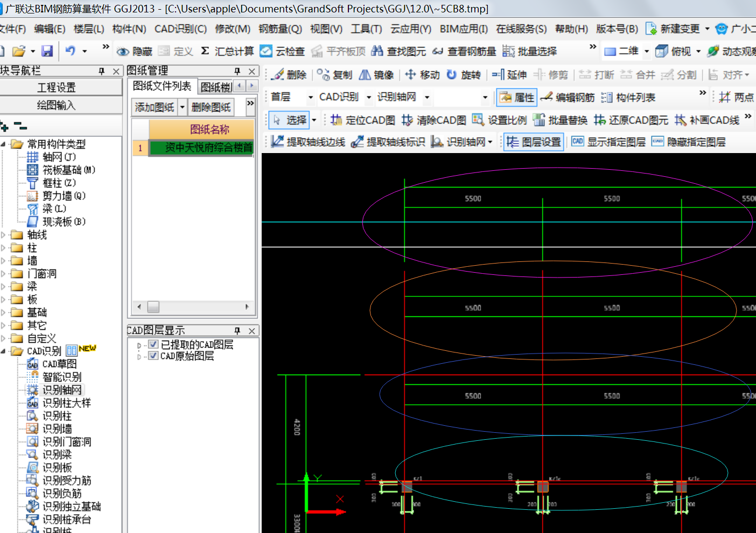Click 隐藏指定图层 hide specified layer
Screen dimensions: 756x533
click(688, 142)
